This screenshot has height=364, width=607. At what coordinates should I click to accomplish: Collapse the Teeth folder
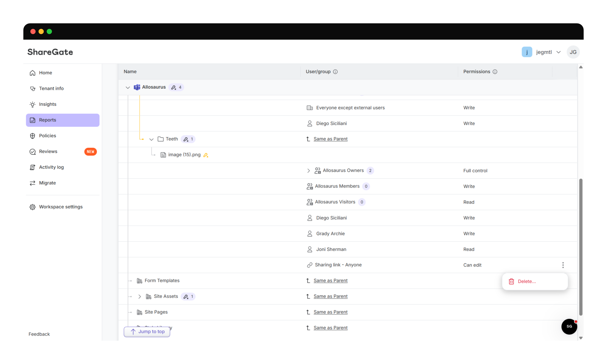click(x=151, y=139)
